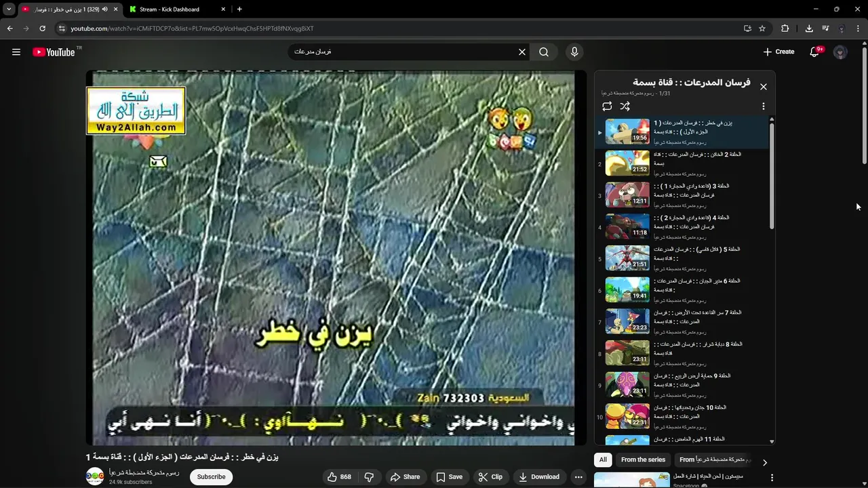Click the video player area

pos(336,258)
